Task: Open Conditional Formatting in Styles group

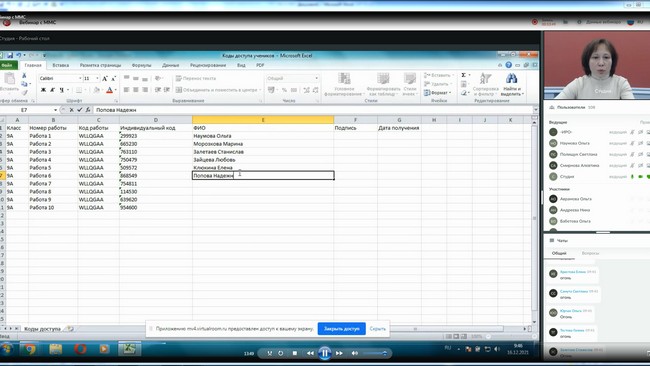Action: point(344,84)
